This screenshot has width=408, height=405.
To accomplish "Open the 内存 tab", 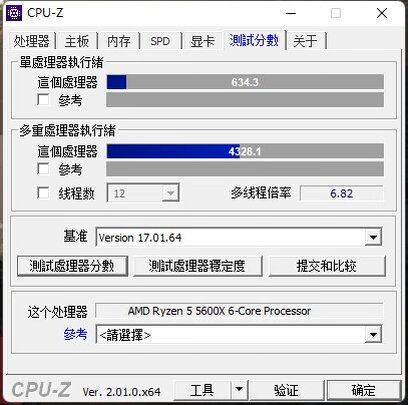I will (x=119, y=41).
